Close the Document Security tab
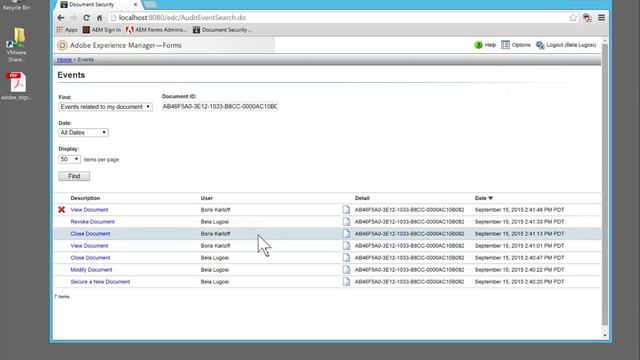Screen dimensions: 640x360 click(x=136, y=4)
